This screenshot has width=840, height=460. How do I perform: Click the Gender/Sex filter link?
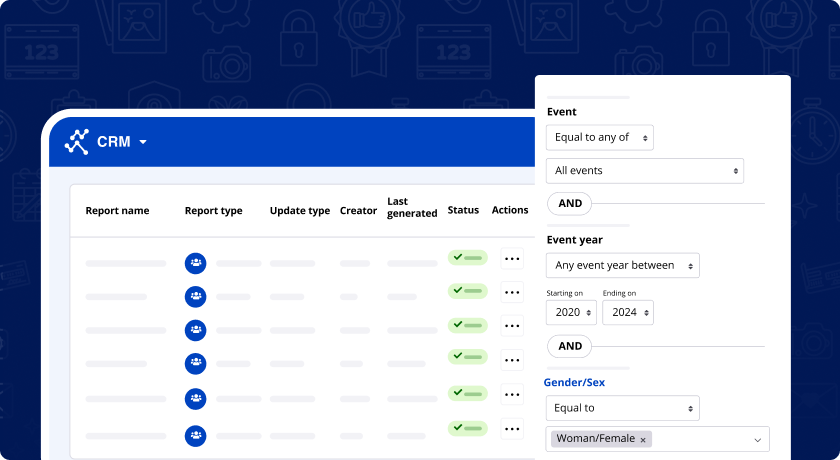(574, 382)
